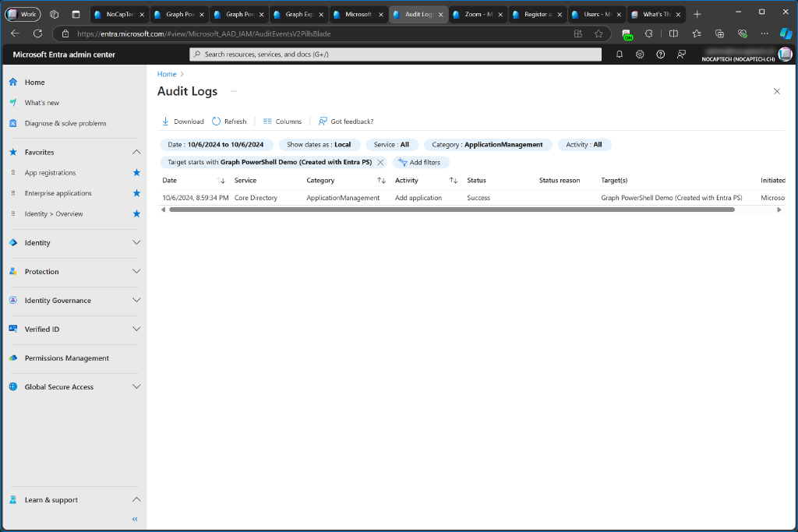Toggle the Enterprise applications favorite star

tap(136, 192)
